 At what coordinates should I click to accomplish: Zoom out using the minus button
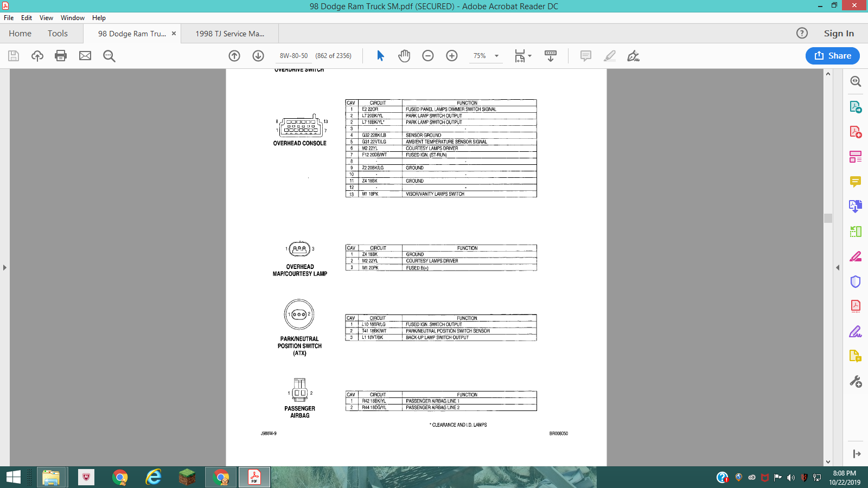click(x=428, y=56)
